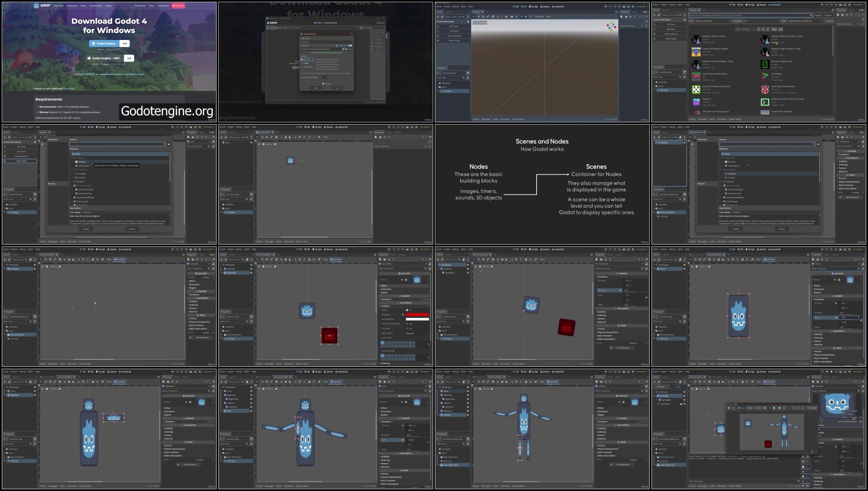The height and width of the screenshot is (491, 868).
Task: Click the Godot logo in website header
Action: pos(42,6)
